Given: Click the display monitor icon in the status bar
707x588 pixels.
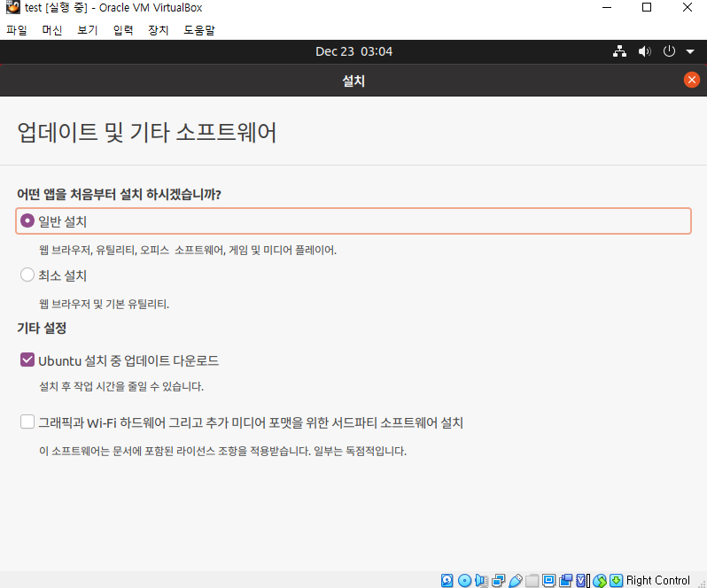Looking at the screenshot, I should point(548,580).
